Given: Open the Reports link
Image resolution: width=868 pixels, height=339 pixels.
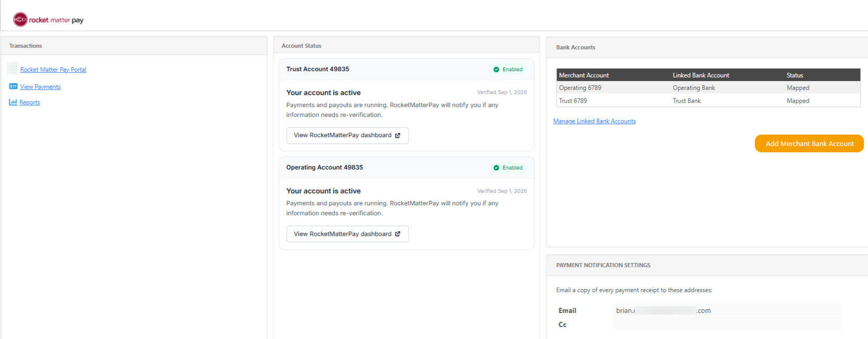Looking at the screenshot, I should (x=30, y=102).
